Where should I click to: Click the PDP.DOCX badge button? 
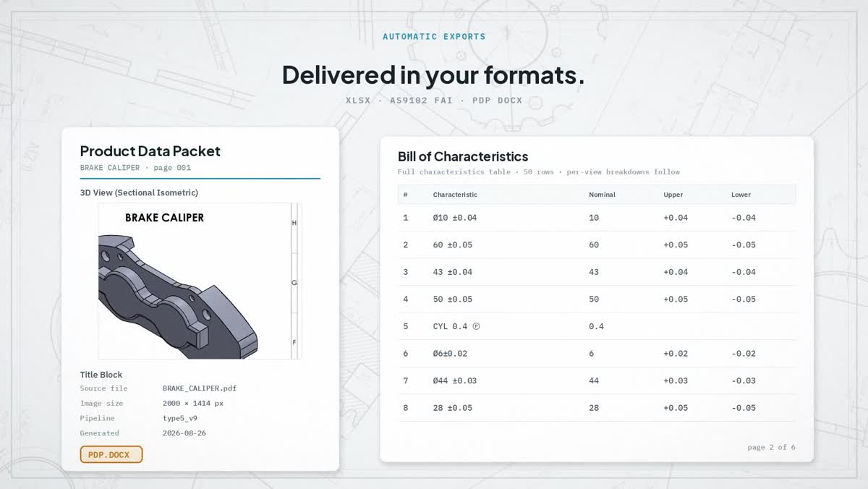111,454
